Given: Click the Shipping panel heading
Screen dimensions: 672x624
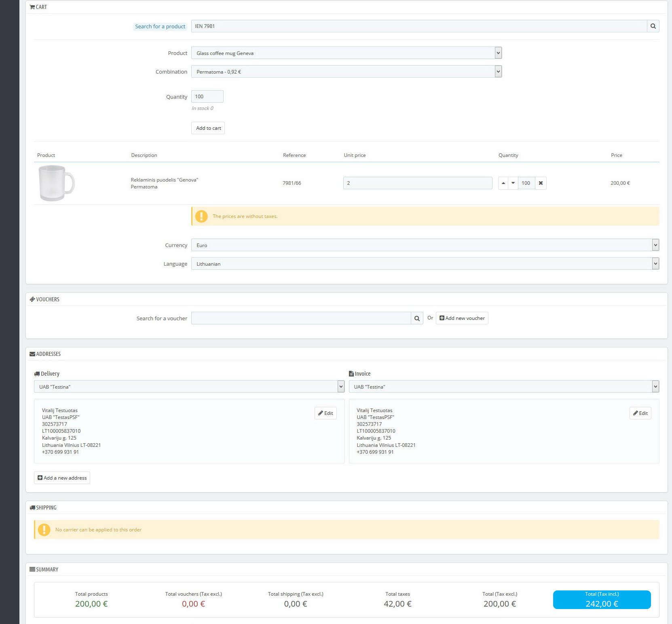Looking at the screenshot, I should 43,508.
